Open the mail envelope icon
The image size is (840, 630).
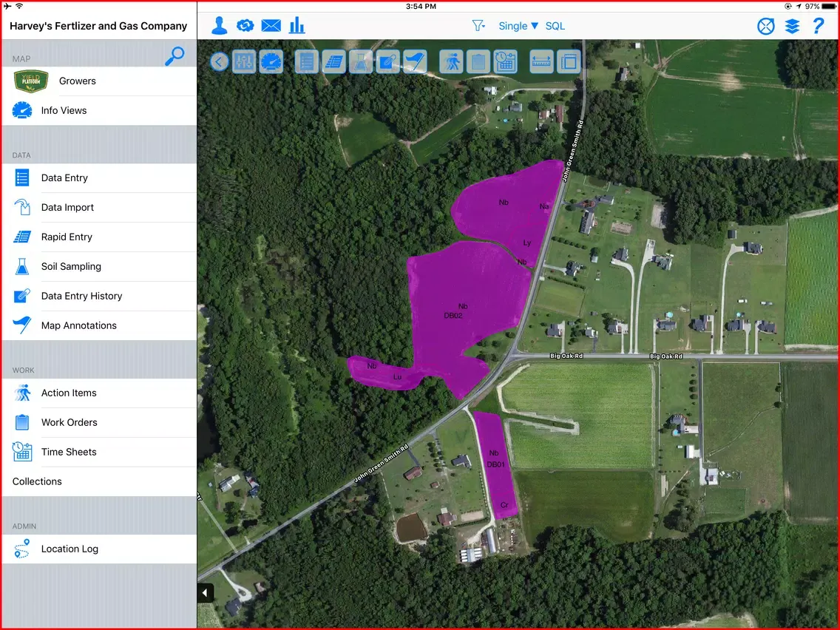click(271, 26)
